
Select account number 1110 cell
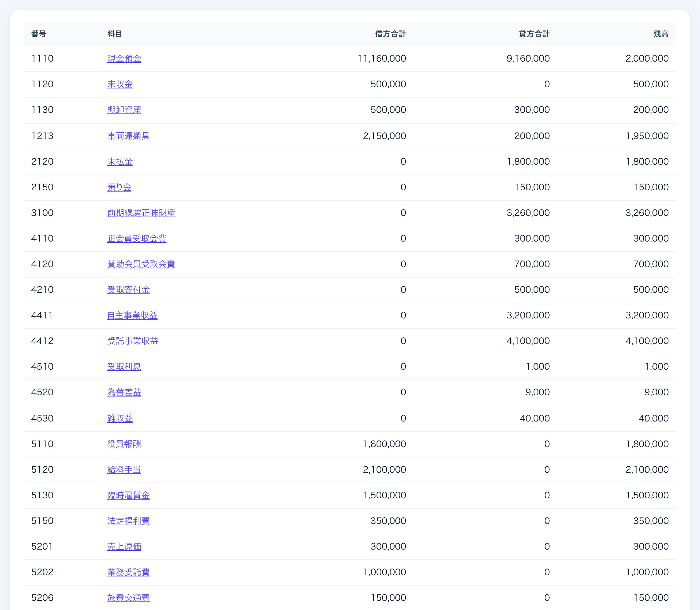click(x=42, y=59)
